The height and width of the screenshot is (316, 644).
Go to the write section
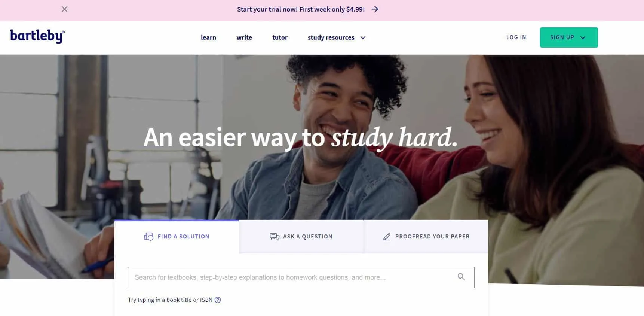tap(244, 37)
